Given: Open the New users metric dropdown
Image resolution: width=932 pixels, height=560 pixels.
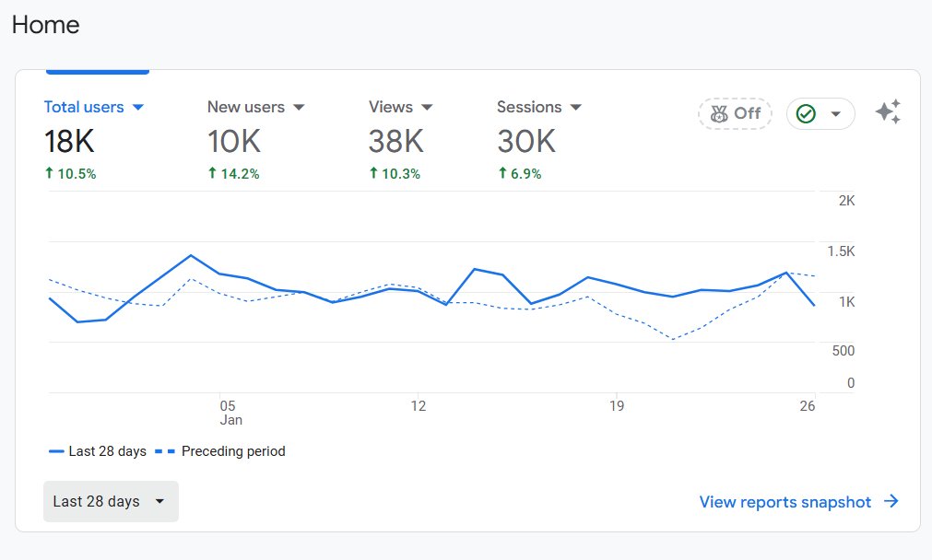Looking at the screenshot, I should 299,107.
